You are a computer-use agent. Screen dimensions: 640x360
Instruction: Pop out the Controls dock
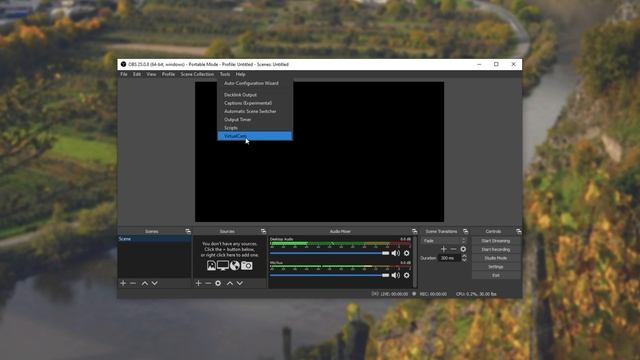point(518,231)
